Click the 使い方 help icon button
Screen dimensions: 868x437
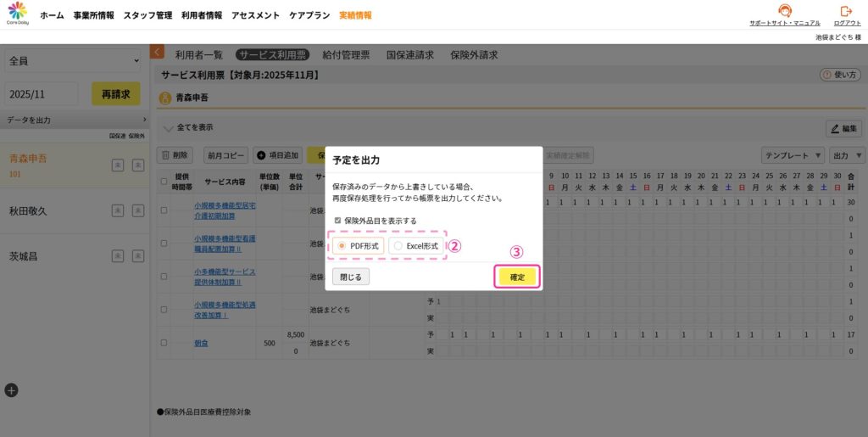840,75
